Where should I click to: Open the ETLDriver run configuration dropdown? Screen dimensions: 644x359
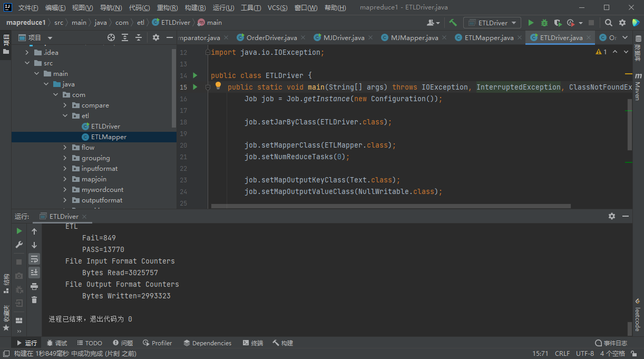(x=492, y=23)
